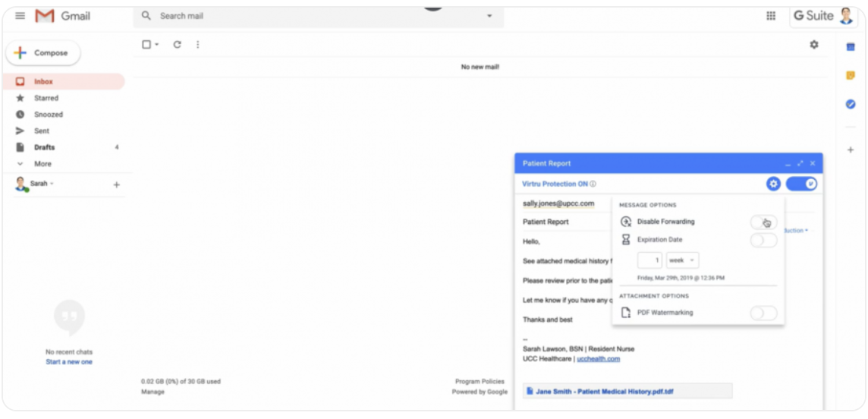Turn on PDF Watermarking switch

tap(763, 313)
